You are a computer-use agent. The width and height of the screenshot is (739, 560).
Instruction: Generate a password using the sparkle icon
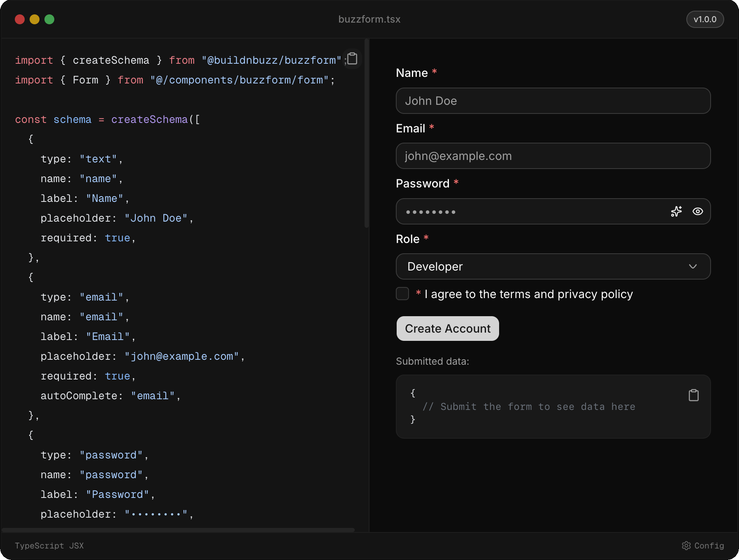coord(676,211)
